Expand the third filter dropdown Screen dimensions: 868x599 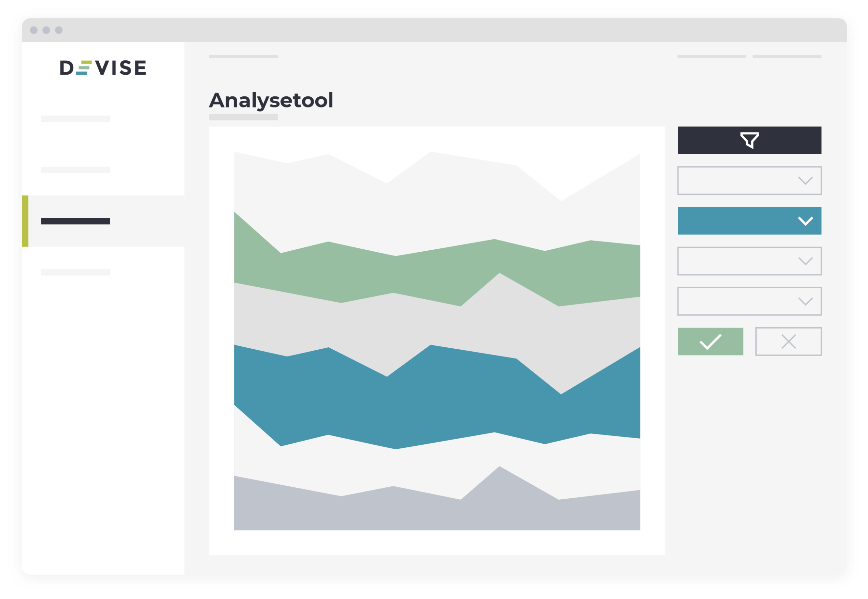(x=749, y=261)
